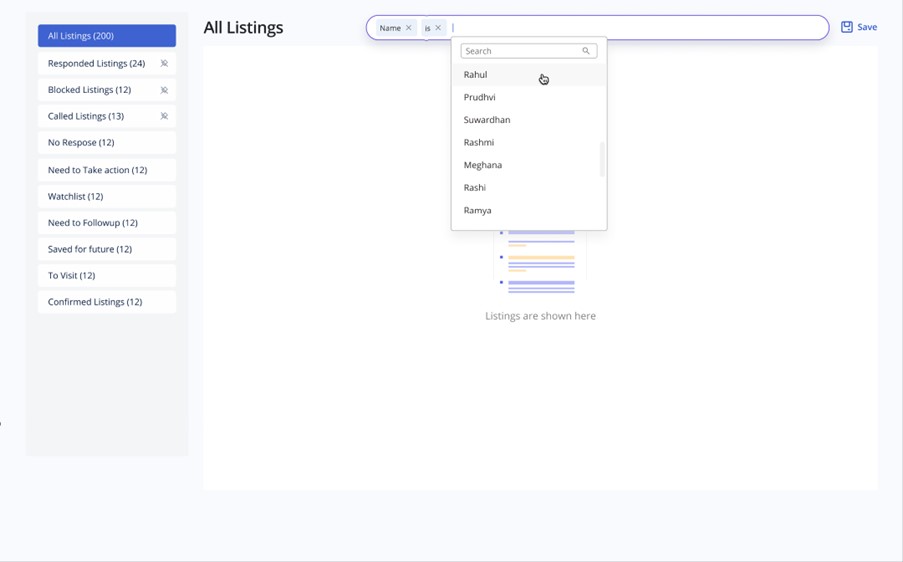Open the All Listings (200) tab
The height and width of the screenshot is (562, 903).
tap(106, 36)
